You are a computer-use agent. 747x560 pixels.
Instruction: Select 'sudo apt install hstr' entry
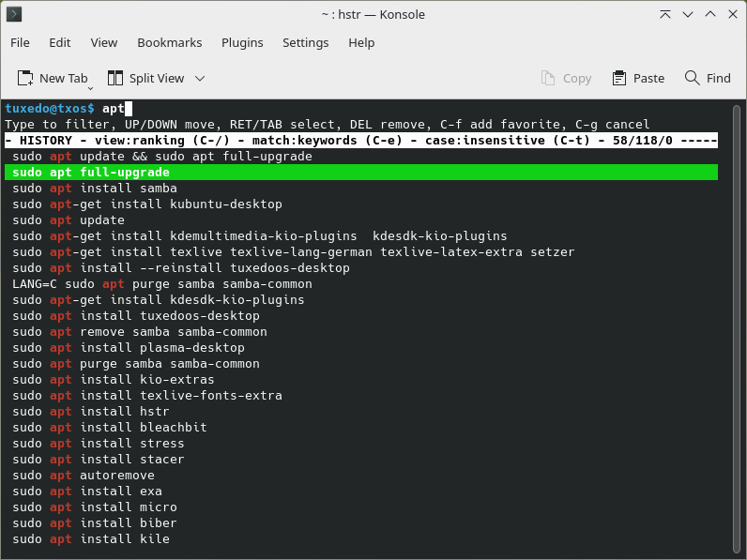pyautogui.click(x=91, y=412)
